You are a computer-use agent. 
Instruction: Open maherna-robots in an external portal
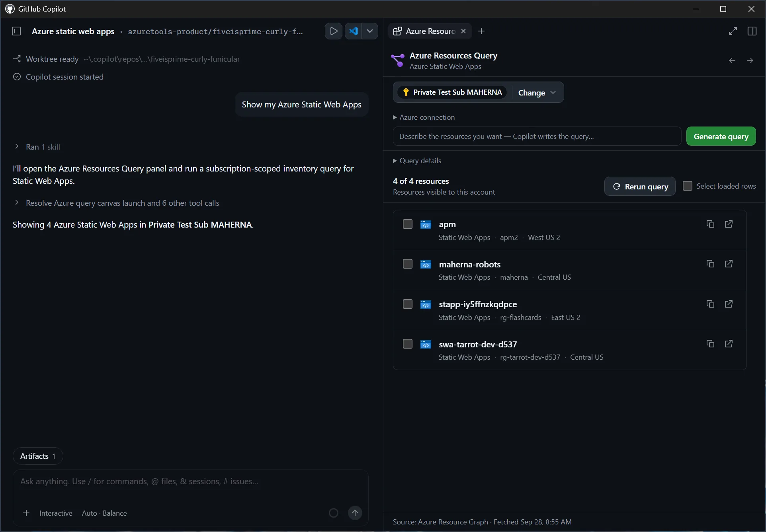pyautogui.click(x=729, y=264)
